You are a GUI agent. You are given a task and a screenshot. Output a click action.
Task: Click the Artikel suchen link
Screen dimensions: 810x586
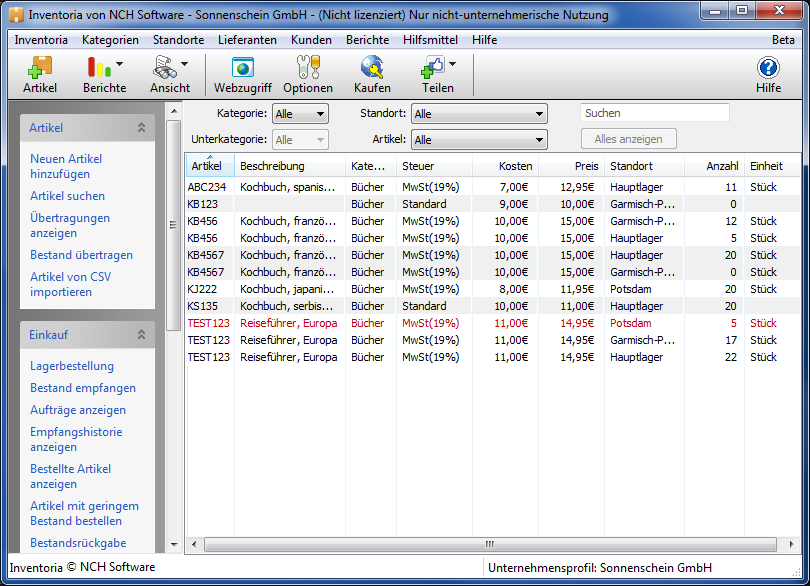tap(67, 196)
